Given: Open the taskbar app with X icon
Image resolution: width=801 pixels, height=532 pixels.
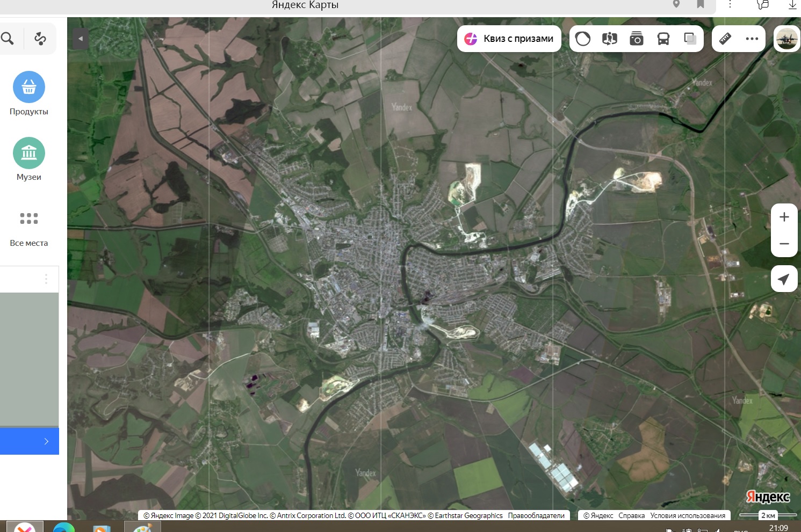Looking at the screenshot, I should 25,527.
